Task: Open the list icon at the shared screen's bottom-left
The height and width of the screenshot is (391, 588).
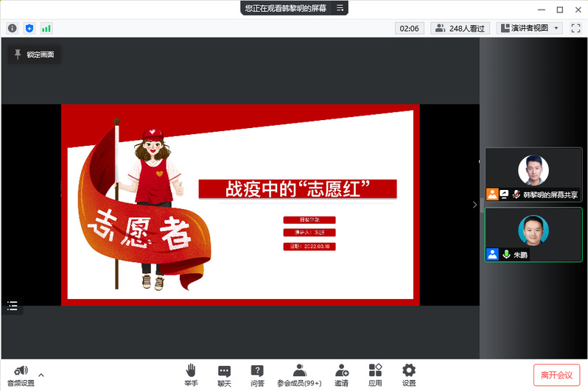Action: point(13,306)
